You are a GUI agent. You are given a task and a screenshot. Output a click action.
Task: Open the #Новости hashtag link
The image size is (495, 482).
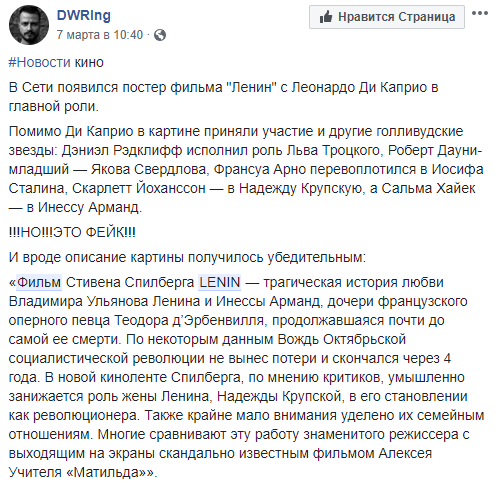[x=40, y=62]
